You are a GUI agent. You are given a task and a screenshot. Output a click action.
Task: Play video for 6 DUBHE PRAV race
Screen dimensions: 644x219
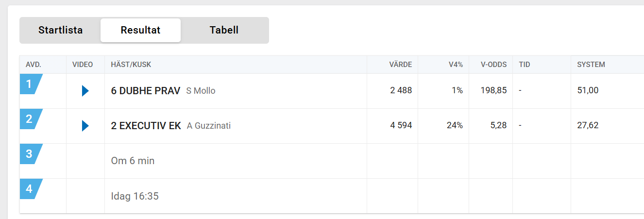click(85, 91)
